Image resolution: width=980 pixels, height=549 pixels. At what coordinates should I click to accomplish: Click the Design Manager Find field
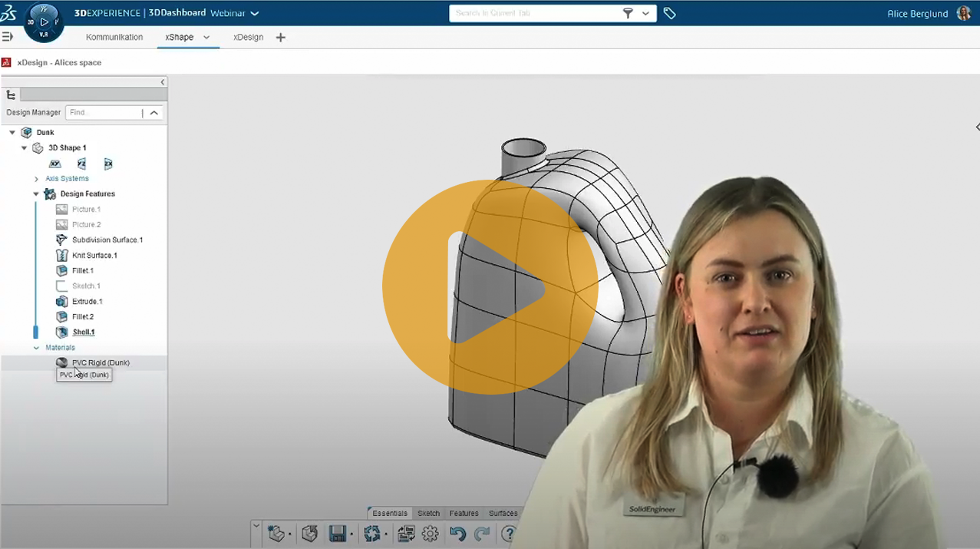click(104, 113)
